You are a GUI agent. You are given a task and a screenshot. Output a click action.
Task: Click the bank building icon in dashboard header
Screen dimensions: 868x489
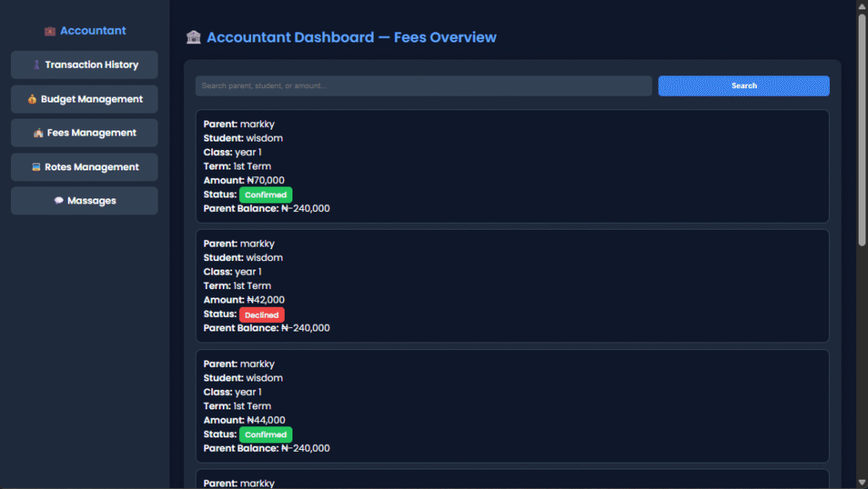(193, 37)
